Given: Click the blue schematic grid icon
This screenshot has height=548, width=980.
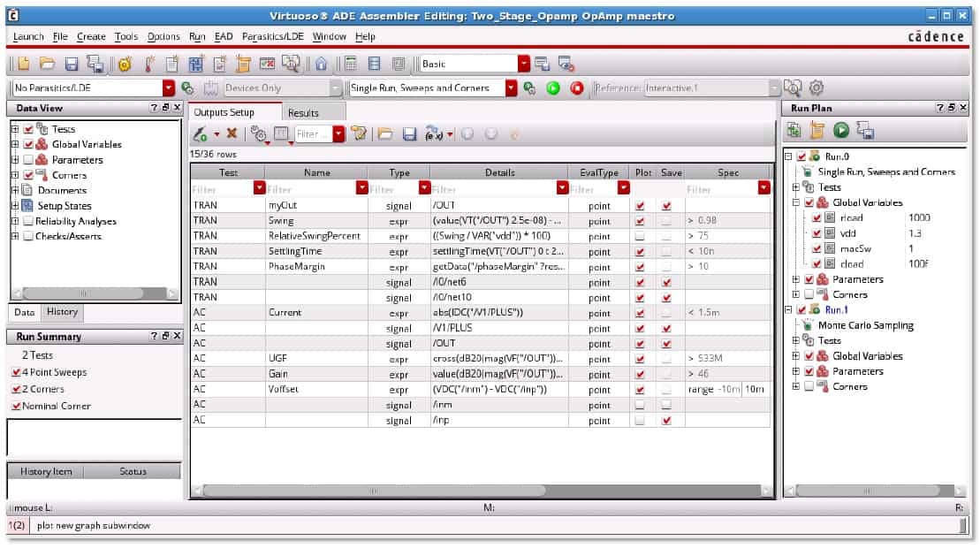Looking at the screenshot, I should point(196,64).
